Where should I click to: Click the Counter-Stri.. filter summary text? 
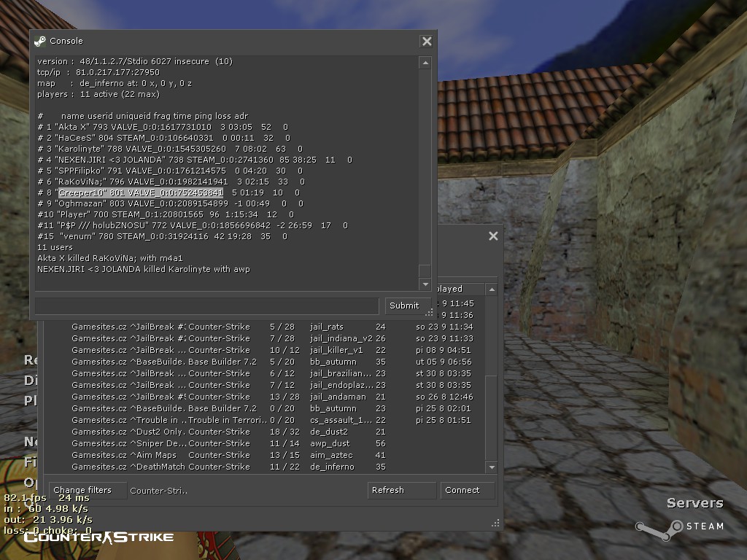(158, 491)
